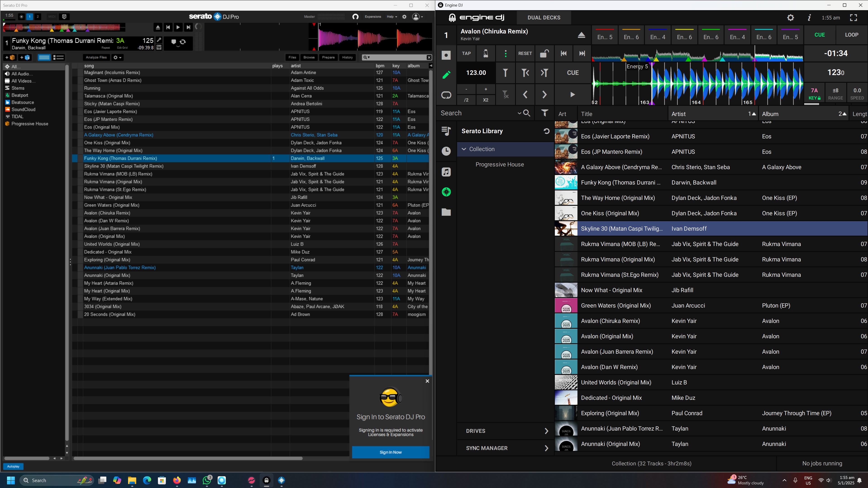
Task: Enter fullscreen mode in Engine DJ
Action: tap(854, 17)
